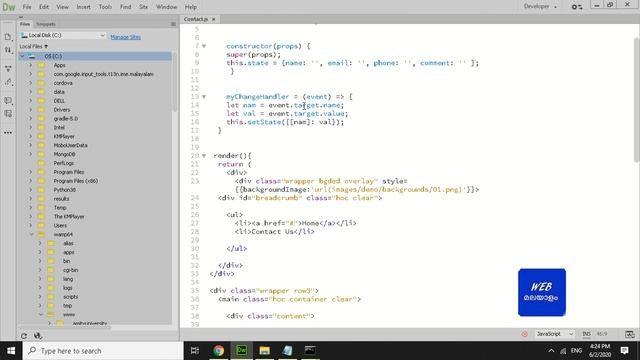Screen dimensions: 640x360
Task: Click Remove Comment icon
Action: [x=8, y=114]
